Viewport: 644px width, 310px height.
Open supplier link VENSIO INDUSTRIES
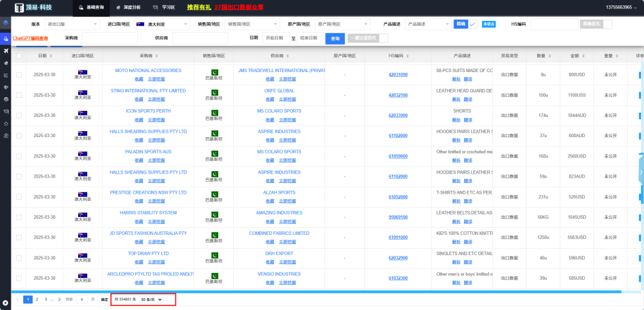[x=279, y=274]
